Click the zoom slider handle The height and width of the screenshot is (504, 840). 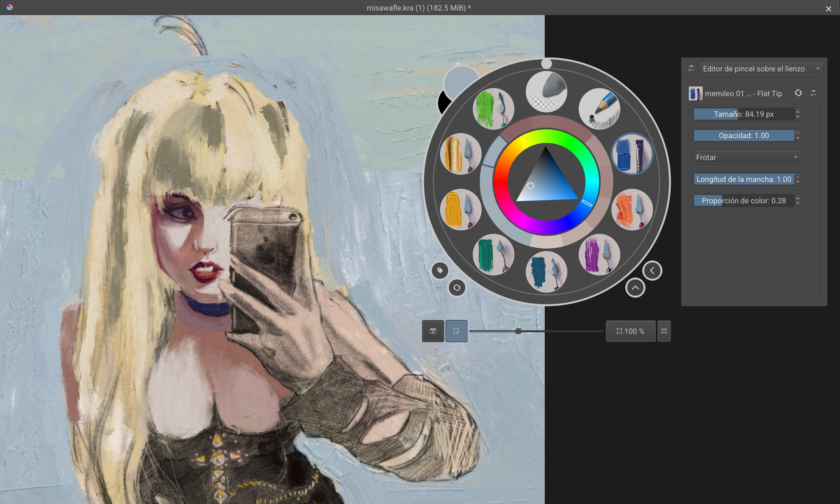518,331
